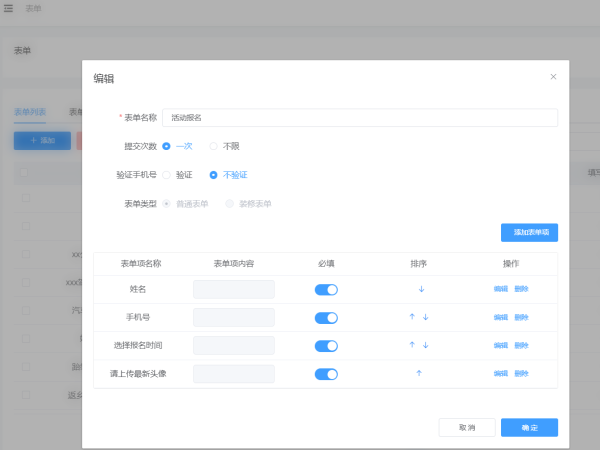Screen dimensions: 600x450
Task: Toggle the 必填 switch for 选择报名时间
Action: (326, 346)
